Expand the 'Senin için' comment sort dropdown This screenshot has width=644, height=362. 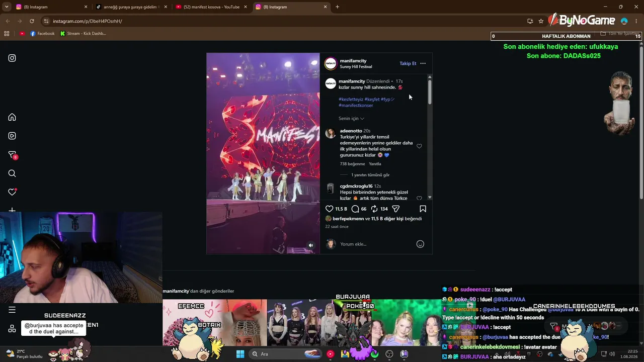coord(351,119)
